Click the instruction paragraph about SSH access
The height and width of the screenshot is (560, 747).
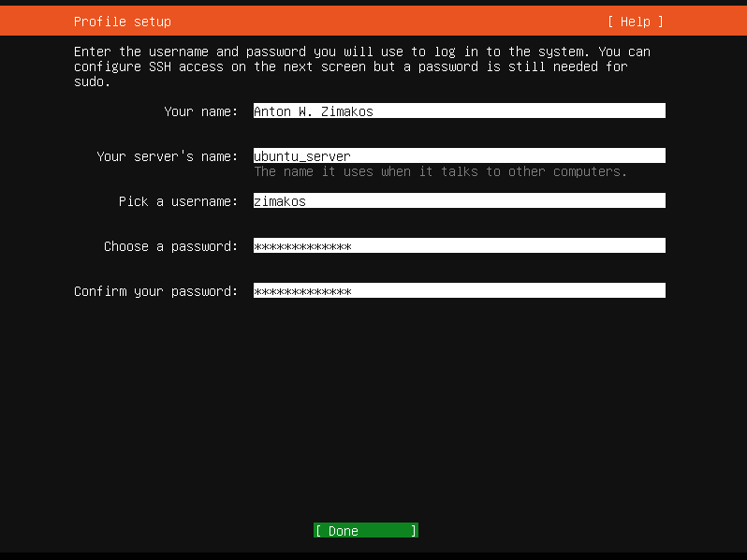click(x=362, y=66)
